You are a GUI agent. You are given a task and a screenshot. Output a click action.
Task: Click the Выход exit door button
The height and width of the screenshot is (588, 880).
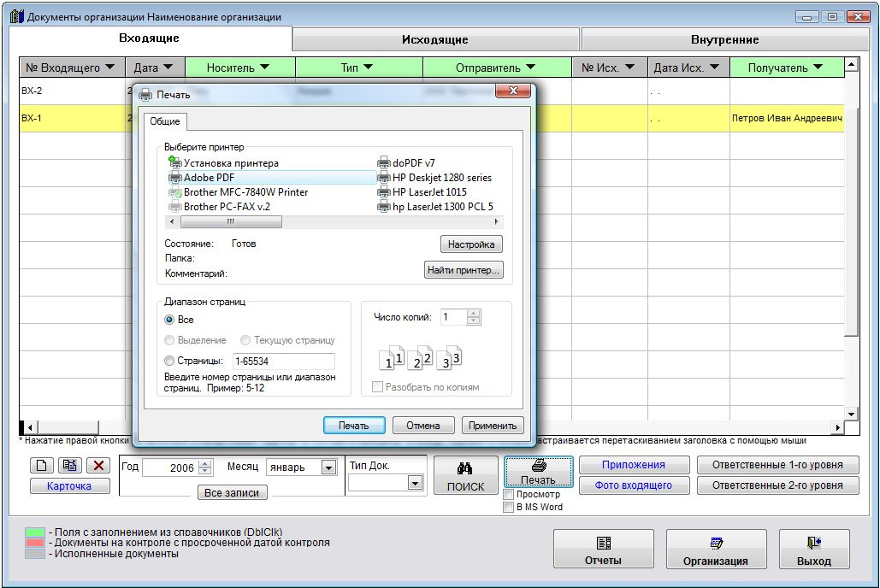[813, 543]
